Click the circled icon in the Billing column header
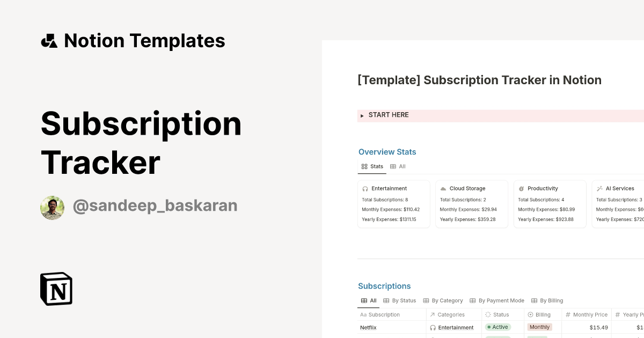The image size is (644, 338). (530, 314)
